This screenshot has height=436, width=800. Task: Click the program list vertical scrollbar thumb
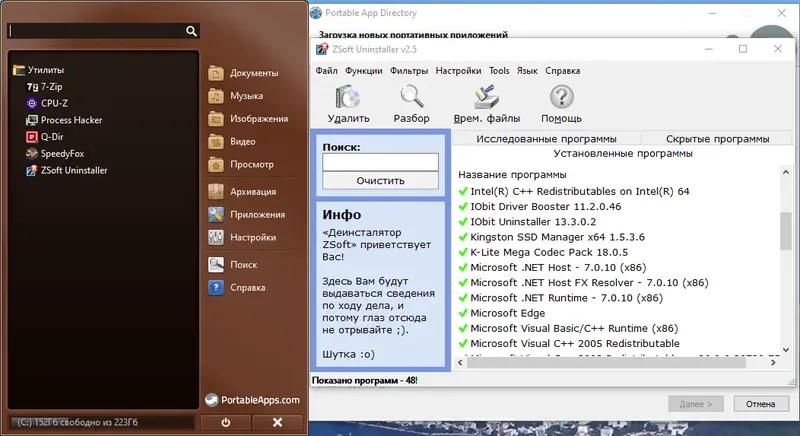786,231
